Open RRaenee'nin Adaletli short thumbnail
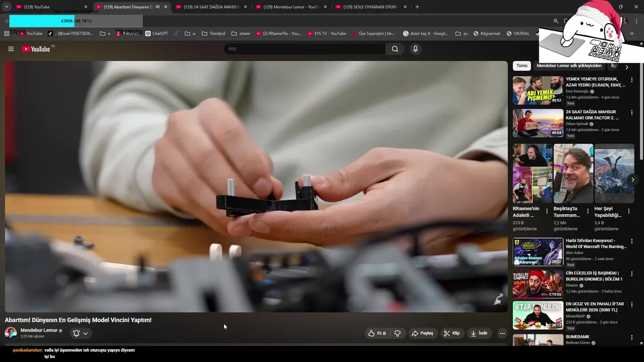The width and height of the screenshot is (644, 362). 532,173
